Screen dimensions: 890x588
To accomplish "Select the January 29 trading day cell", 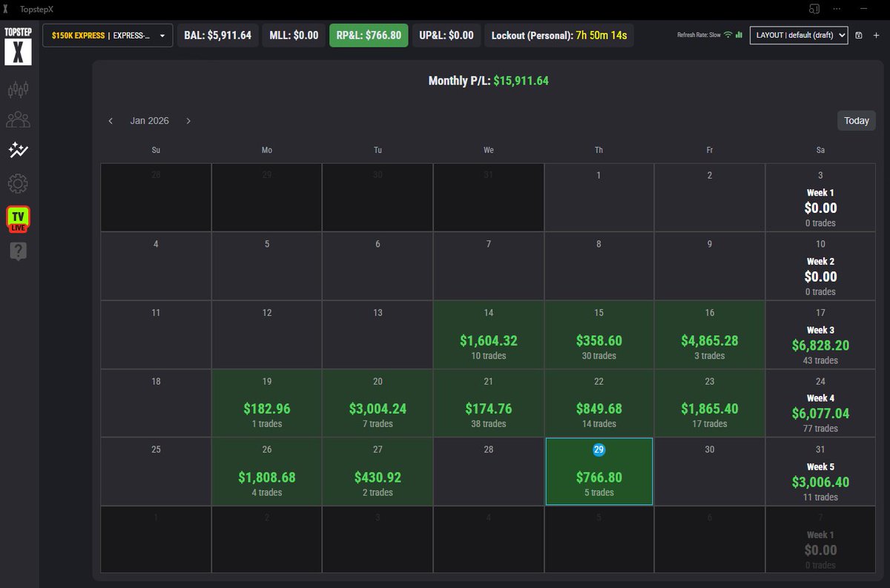I will coord(599,471).
